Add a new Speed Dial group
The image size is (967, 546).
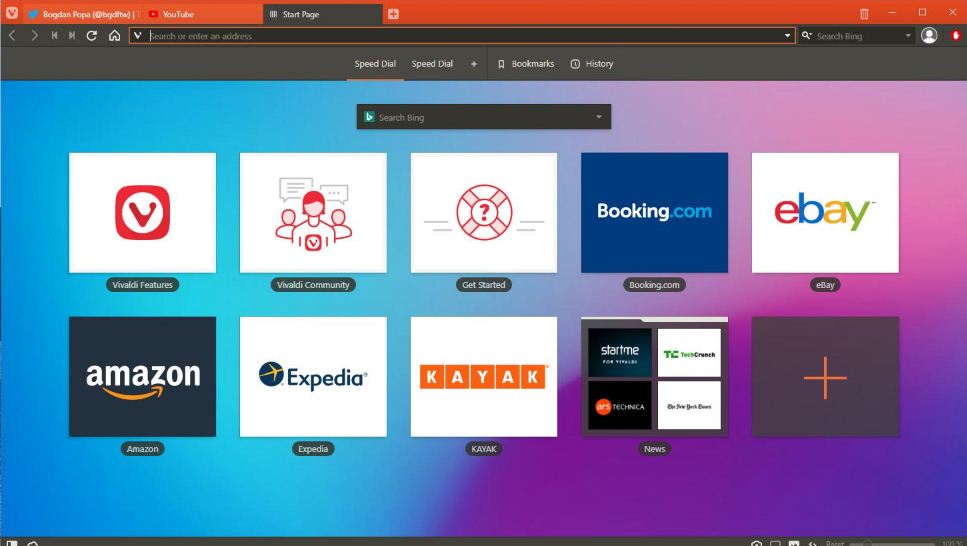click(x=474, y=64)
